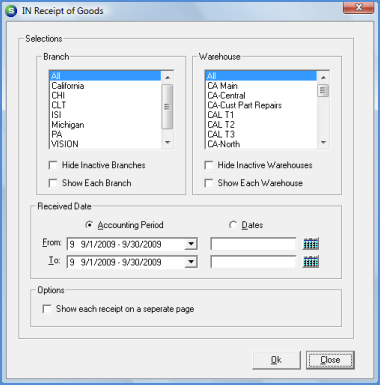Select CA-Cust Part Repairs warehouse
Viewport: 380px width, 385px height.
(x=261, y=105)
